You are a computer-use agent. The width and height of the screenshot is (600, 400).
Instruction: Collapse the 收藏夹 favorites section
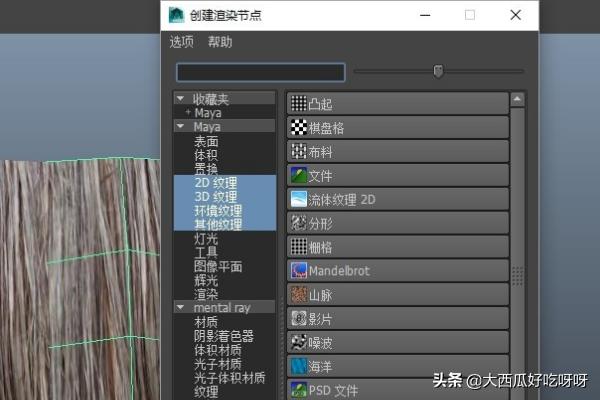(x=180, y=99)
